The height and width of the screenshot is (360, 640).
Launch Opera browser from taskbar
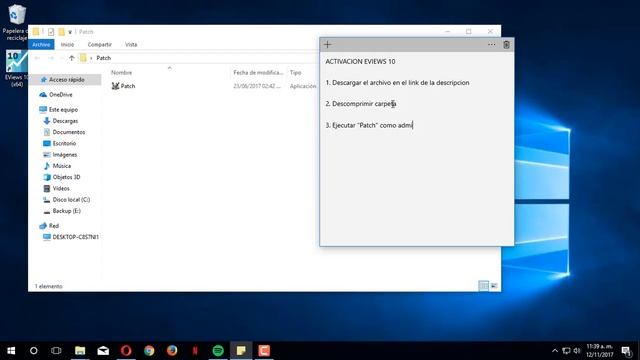(x=126, y=351)
